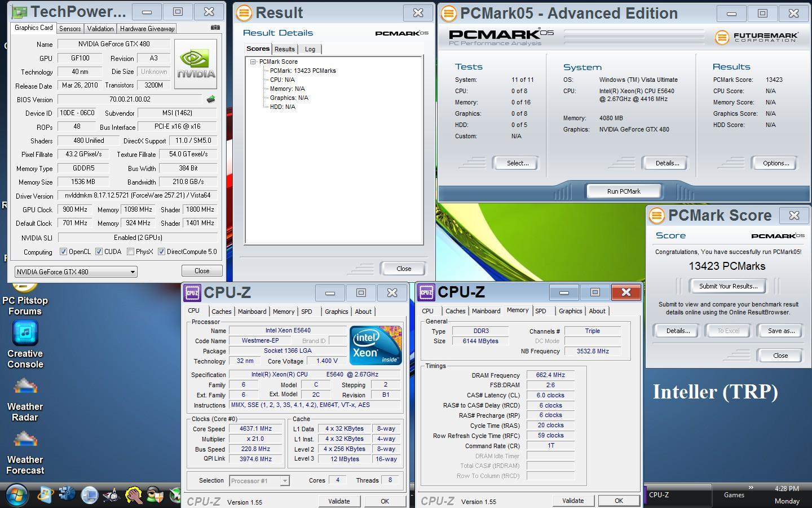Click the Internet Explorer quick launch icon
This screenshot has width=812, height=508.
45,495
